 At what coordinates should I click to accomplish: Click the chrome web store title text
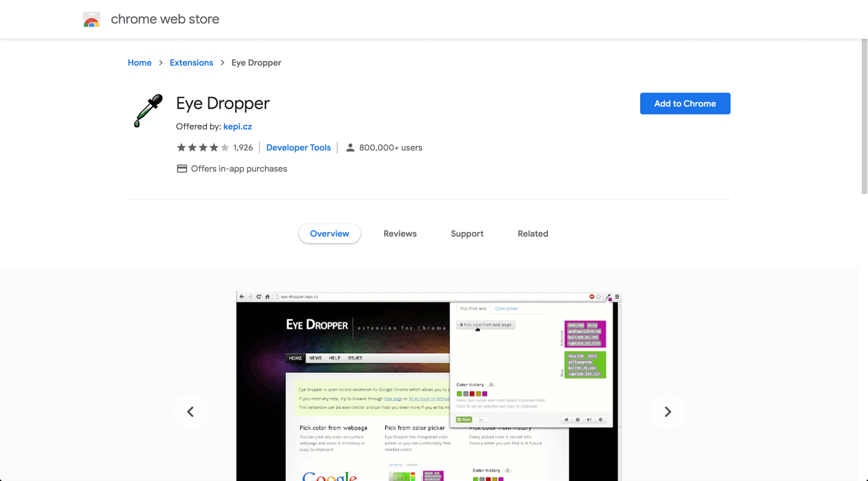tap(165, 19)
